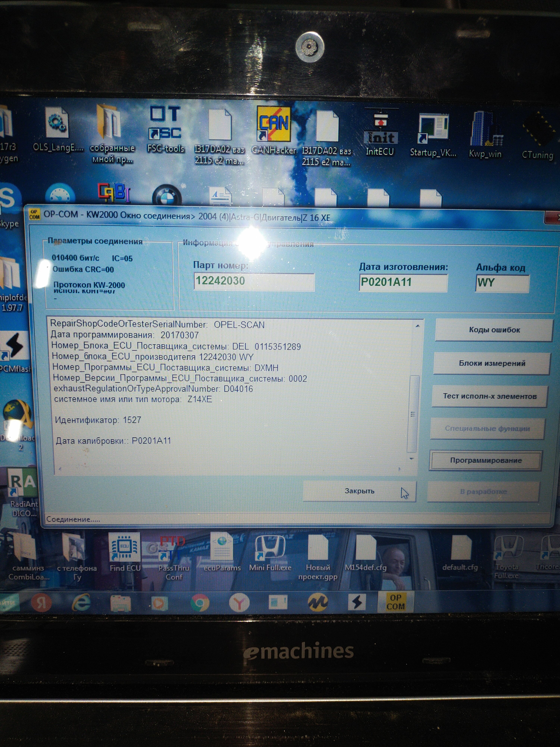
Task: Click the Коды ошибок button
Action: point(494,330)
